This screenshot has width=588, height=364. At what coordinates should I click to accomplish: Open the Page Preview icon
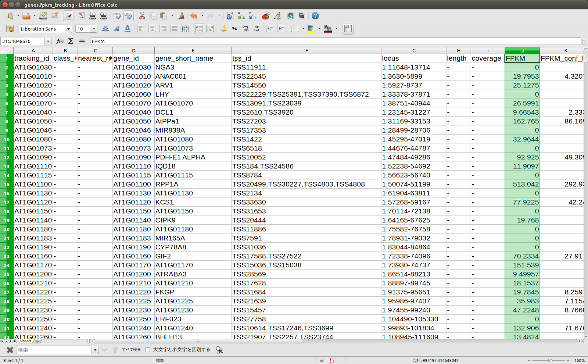[x=104, y=16]
